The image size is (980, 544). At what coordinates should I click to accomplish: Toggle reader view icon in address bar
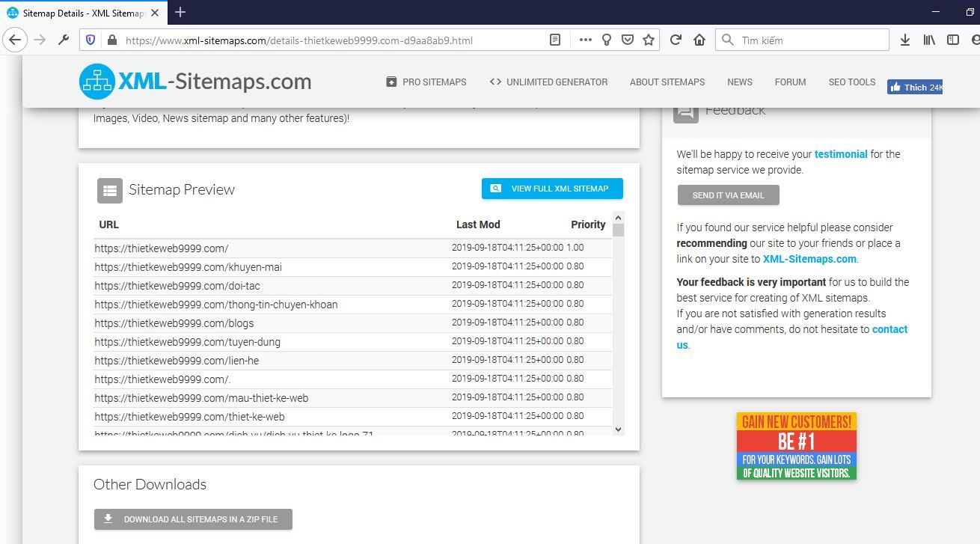[x=554, y=40]
